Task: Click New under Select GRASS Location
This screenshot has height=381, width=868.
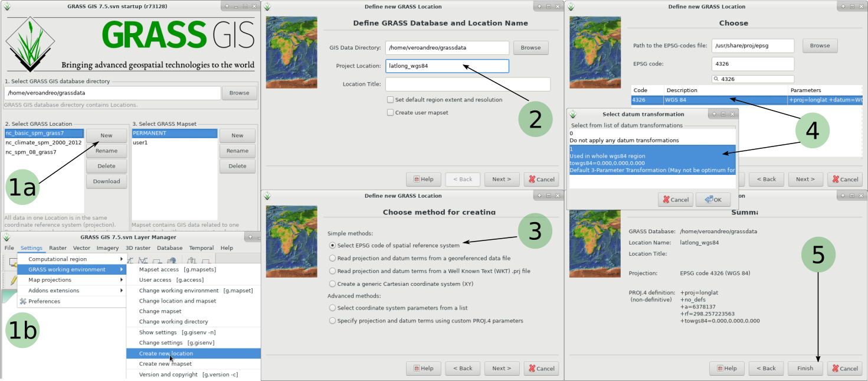Action: (x=106, y=135)
